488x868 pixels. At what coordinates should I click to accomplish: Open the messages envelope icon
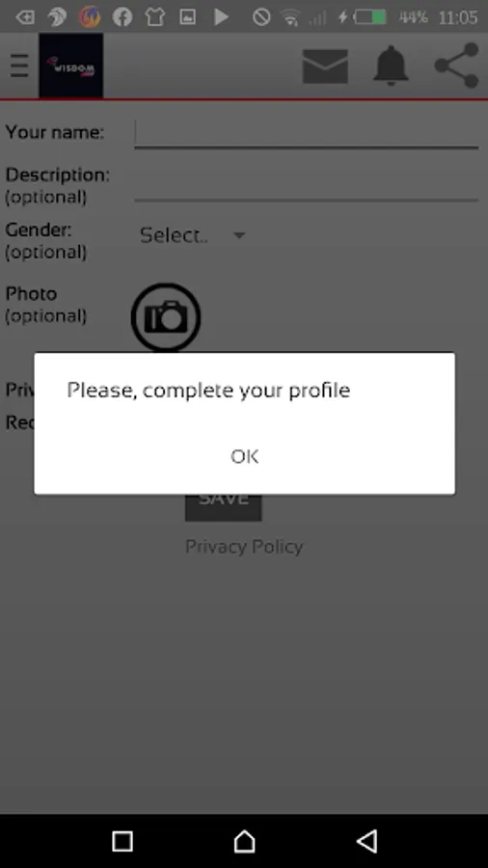point(325,67)
